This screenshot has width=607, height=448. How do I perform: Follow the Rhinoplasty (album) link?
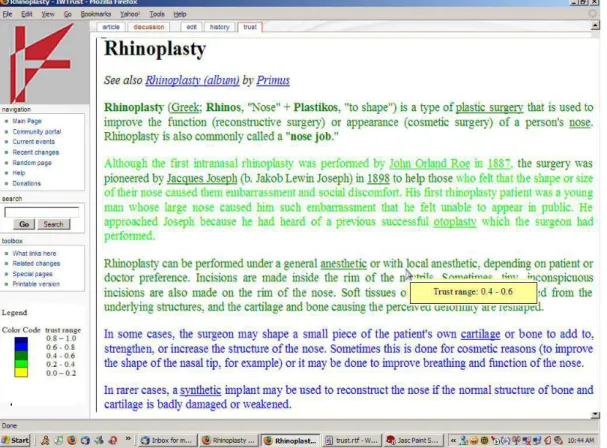coord(192,80)
